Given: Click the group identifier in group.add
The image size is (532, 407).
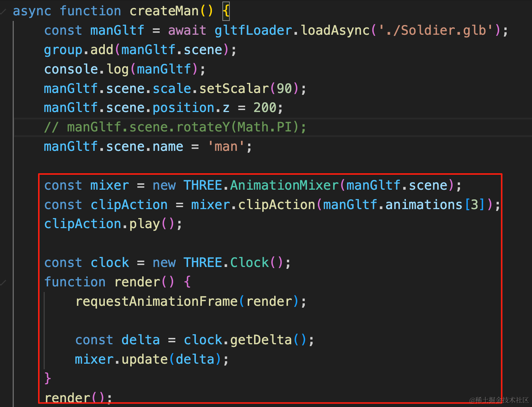Looking at the screenshot, I should 63,50.
